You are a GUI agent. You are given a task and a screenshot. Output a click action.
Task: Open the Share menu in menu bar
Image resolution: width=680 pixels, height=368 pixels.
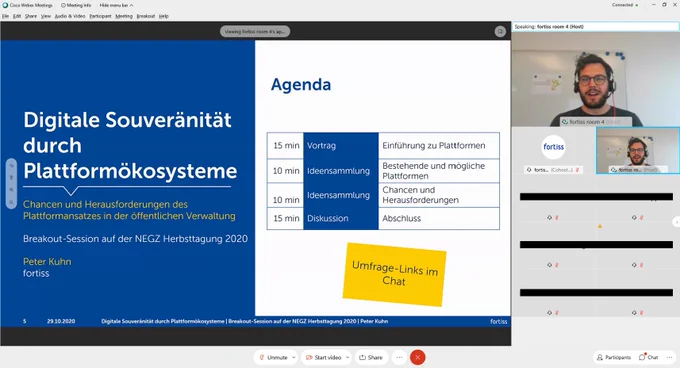tap(31, 16)
